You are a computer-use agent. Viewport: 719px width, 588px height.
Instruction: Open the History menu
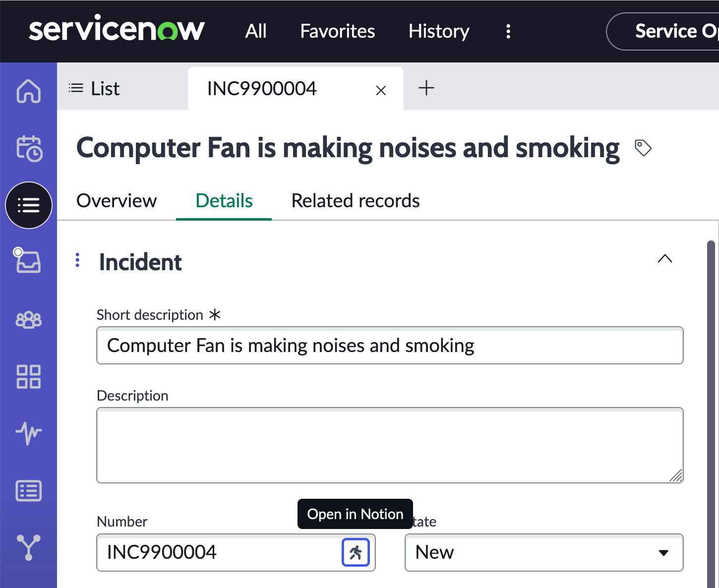tap(439, 31)
